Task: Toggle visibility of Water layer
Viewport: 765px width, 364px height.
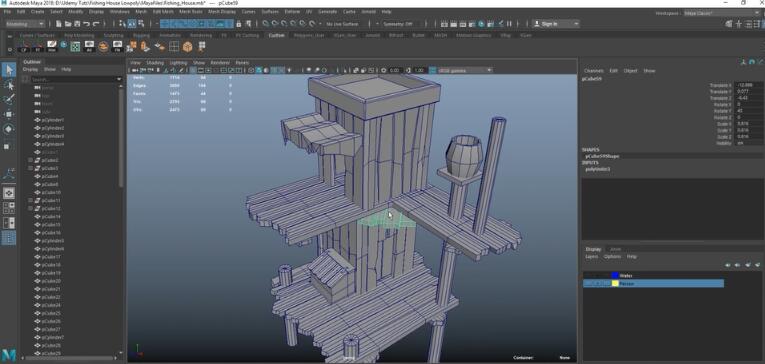Action: point(587,276)
